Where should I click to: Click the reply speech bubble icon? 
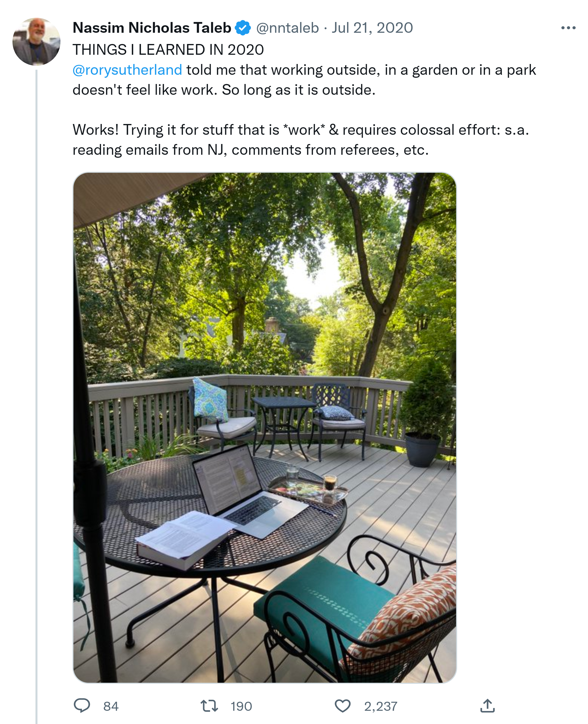(82, 706)
